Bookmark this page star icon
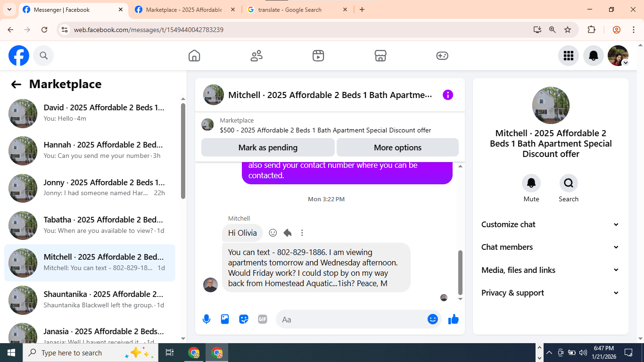Viewport: 644px width, 362px height. (x=568, y=30)
